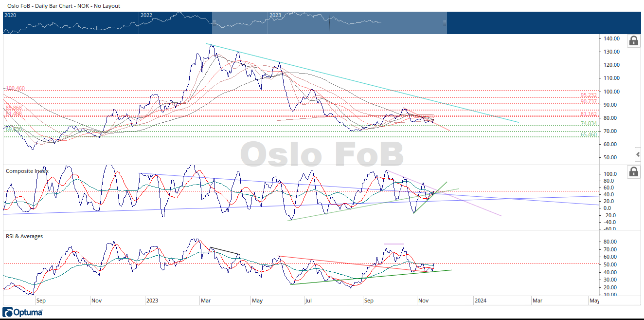Click the 2024 label on the date axis
Image resolution: width=644 pixels, height=320 pixels.
(481, 301)
